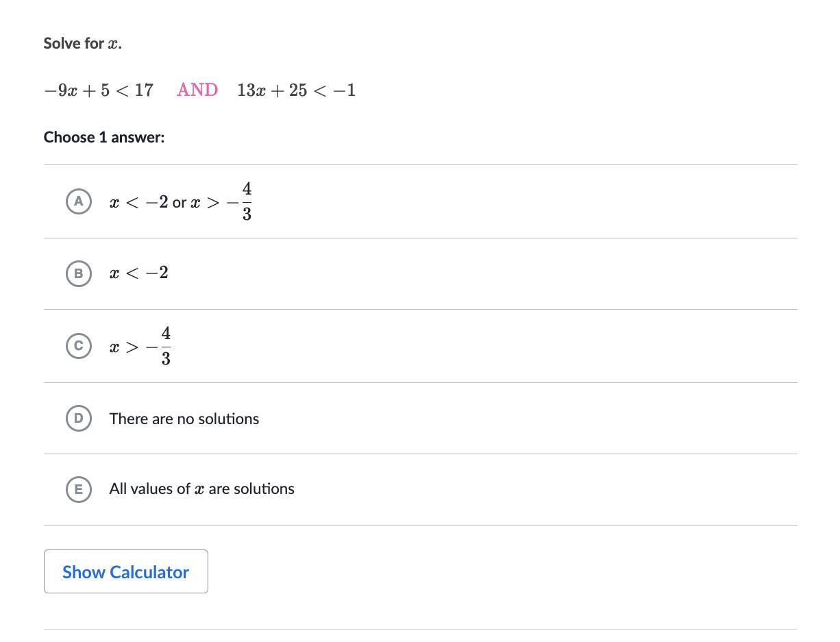Mark the E radio button
The height and width of the screenshot is (642, 840).
[79, 489]
